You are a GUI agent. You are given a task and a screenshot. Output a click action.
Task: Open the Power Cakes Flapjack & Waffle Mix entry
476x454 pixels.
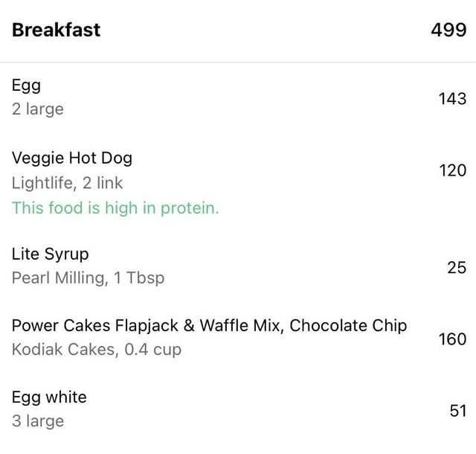tap(238, 337)
